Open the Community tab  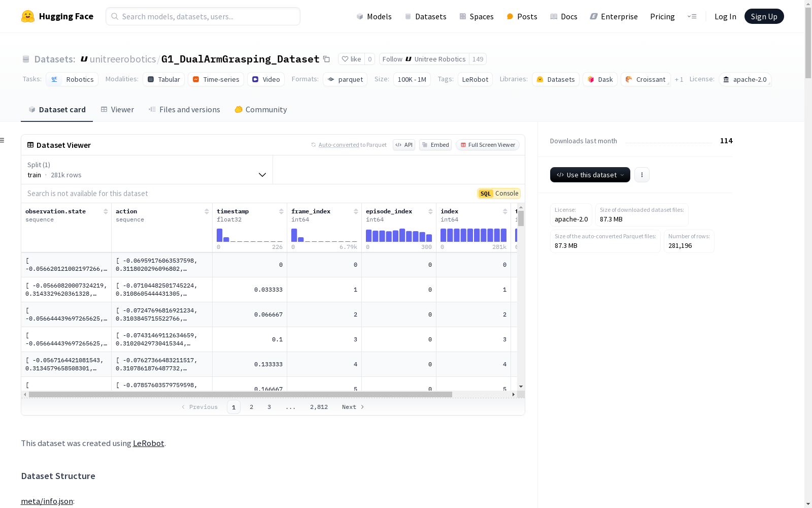point(261,110)
